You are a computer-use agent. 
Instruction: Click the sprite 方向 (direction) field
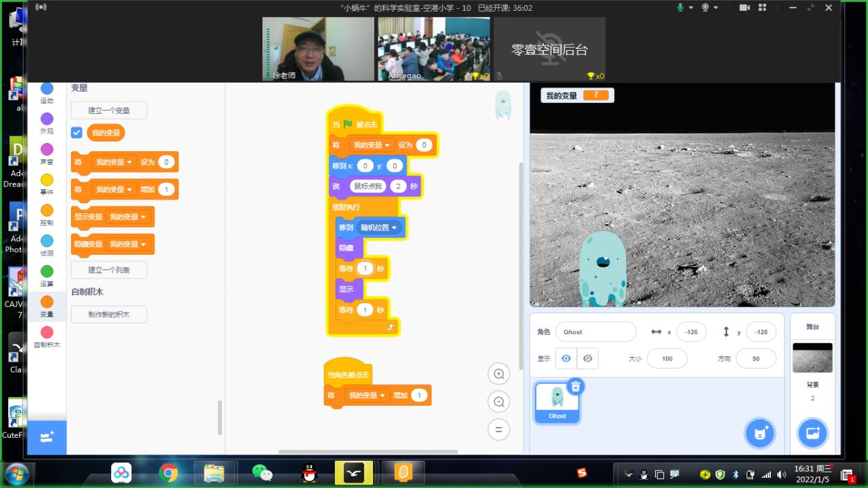point(756,359)
